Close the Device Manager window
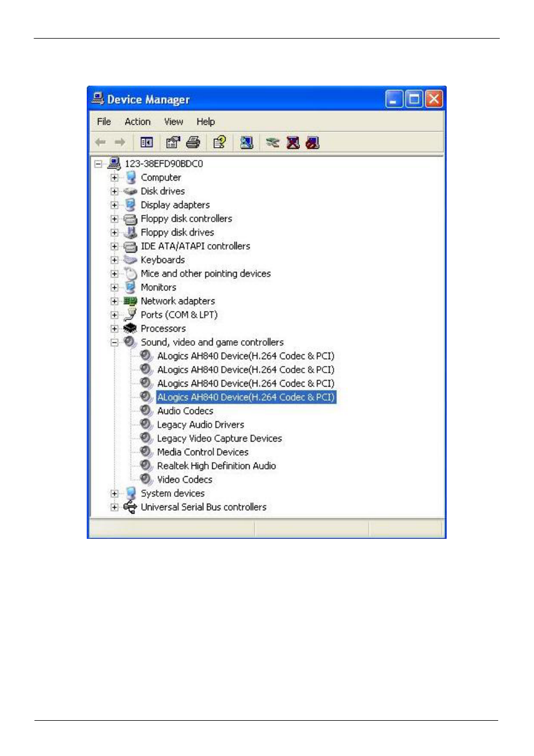The height and width of the screenshot is (756, 534). click(x=434, y=99)
